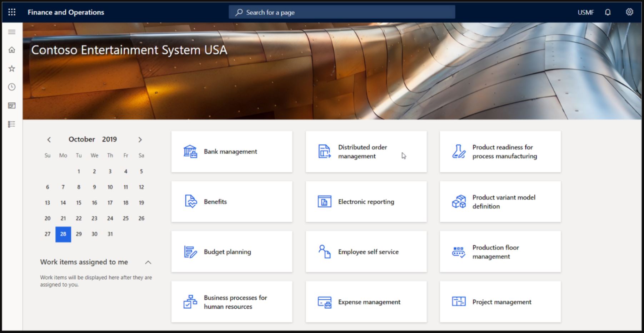
Task: Select October 31 on the calendar
Action: pyautogui.click(x=110, y=234)
